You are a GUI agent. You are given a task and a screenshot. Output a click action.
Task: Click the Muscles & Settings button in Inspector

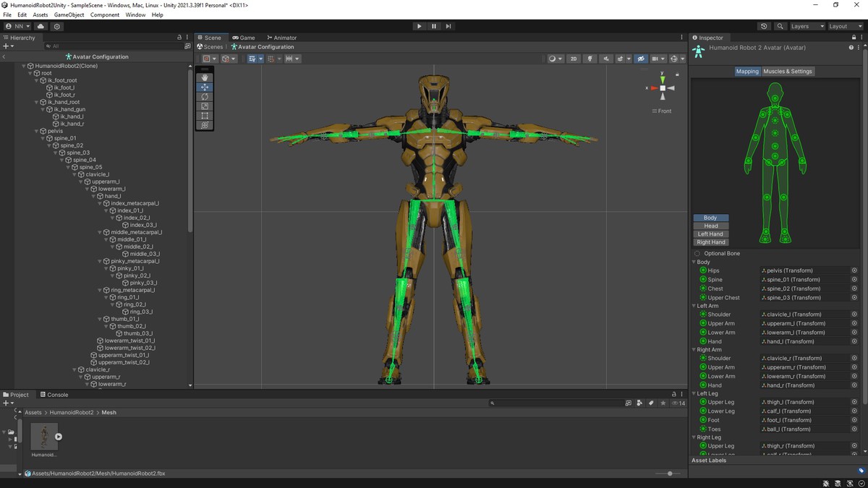tap(788, 71)
